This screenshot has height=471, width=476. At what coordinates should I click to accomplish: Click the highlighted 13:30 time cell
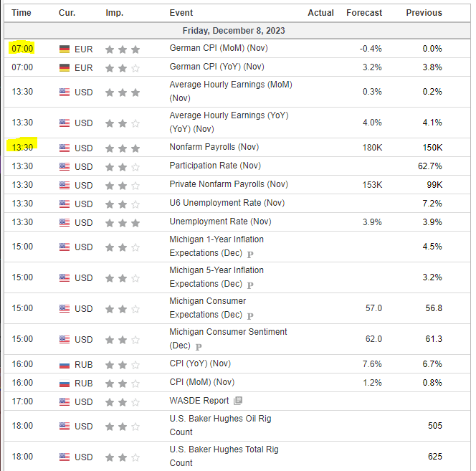tap(22, 147)
